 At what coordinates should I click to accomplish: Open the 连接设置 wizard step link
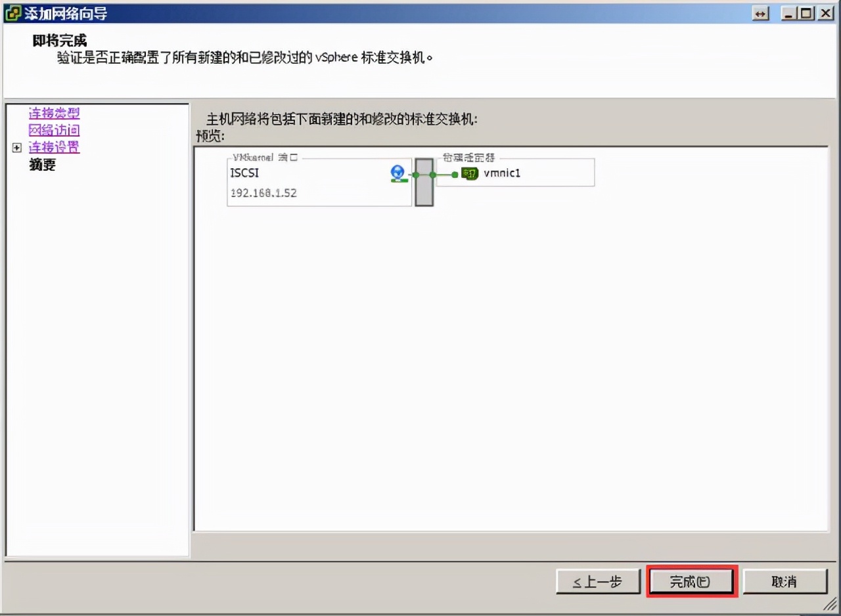pos(53,147)
